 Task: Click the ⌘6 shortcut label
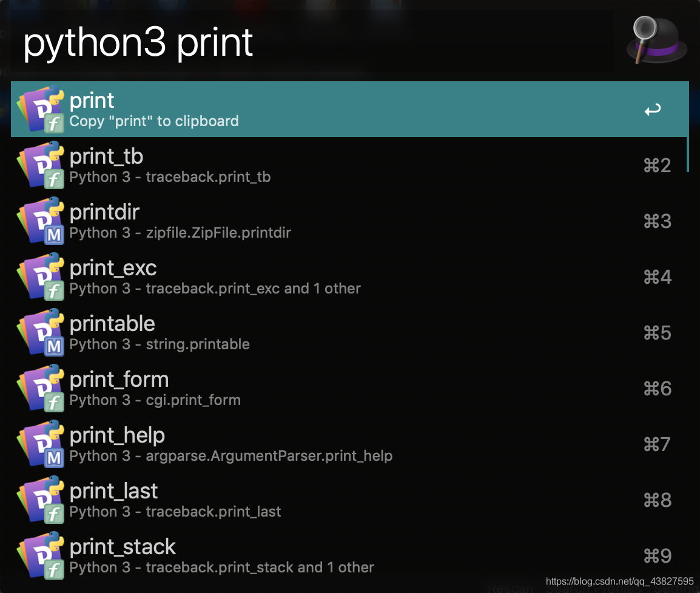point(657,389)
